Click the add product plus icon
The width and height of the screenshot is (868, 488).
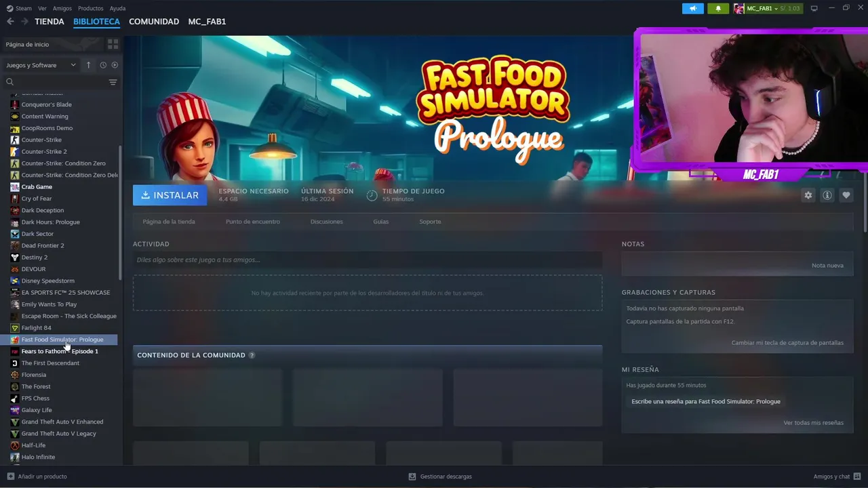click(x=10, y=476)
